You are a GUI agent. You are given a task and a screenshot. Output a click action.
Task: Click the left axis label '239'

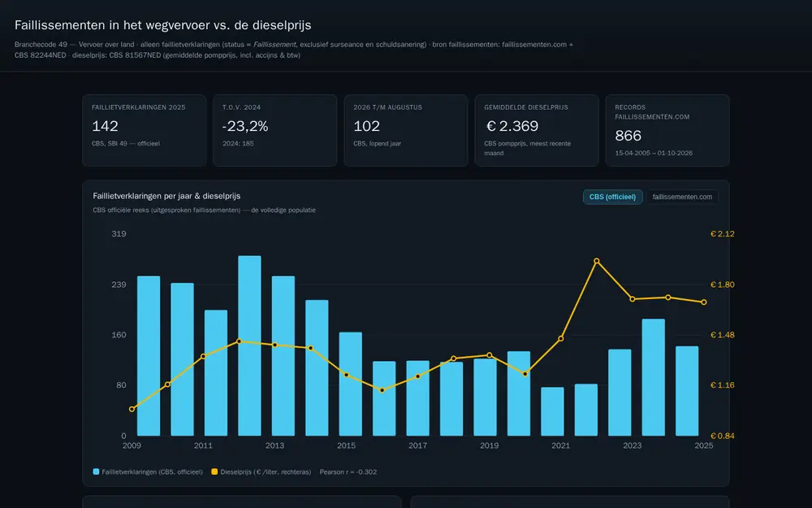(x=119, y=284)
